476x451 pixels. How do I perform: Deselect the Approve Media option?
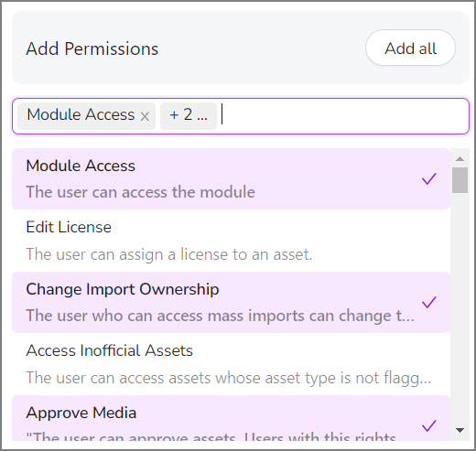pyautogui.click(x=231, y=418)
